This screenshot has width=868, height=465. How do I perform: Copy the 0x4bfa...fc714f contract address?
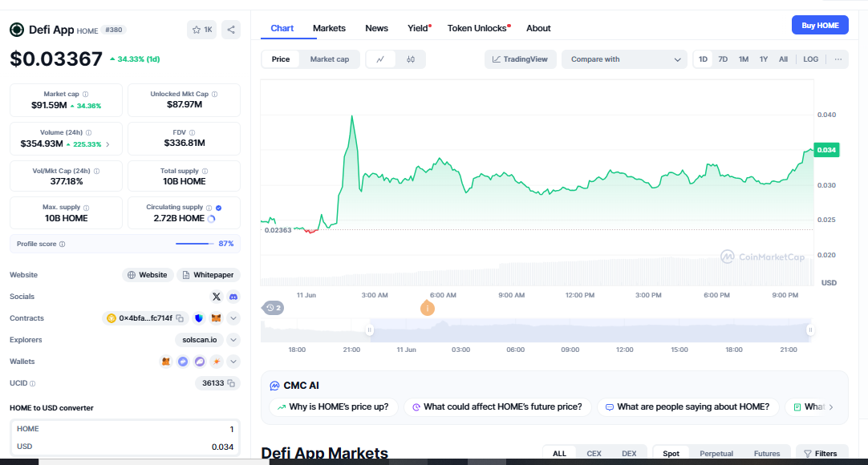click(180, 318)
